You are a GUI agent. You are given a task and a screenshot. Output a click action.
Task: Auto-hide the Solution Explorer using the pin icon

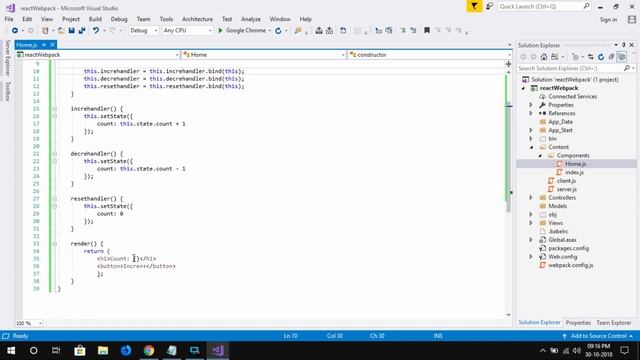[624, 45]
